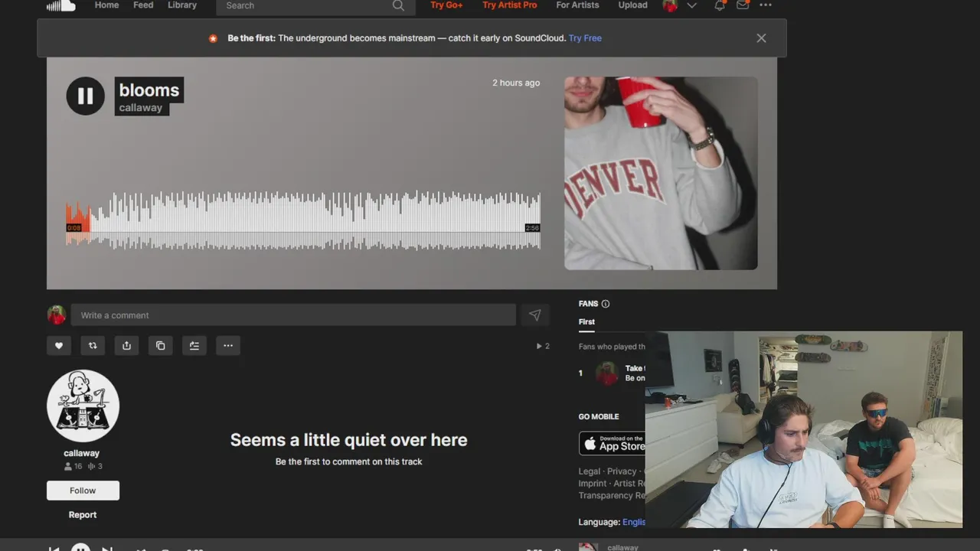This screenshot has width=980, height=551.
Task: Click the orange star icon in banner
Action: pyautogui.click(x=213, y=38)
